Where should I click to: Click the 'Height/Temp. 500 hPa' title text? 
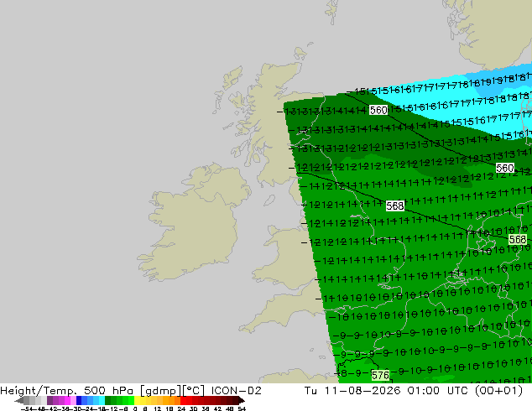tap(66, 391)
